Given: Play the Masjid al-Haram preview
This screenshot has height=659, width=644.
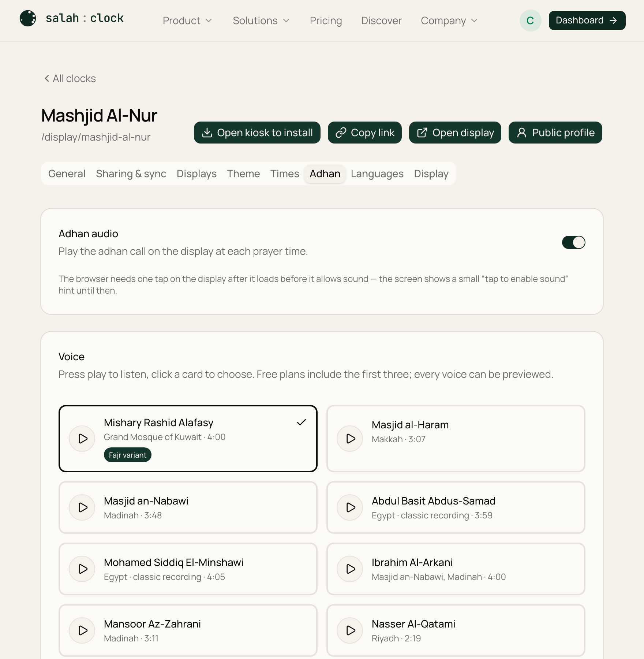Looking at the screenshot, I should click(x=350, y=439).
